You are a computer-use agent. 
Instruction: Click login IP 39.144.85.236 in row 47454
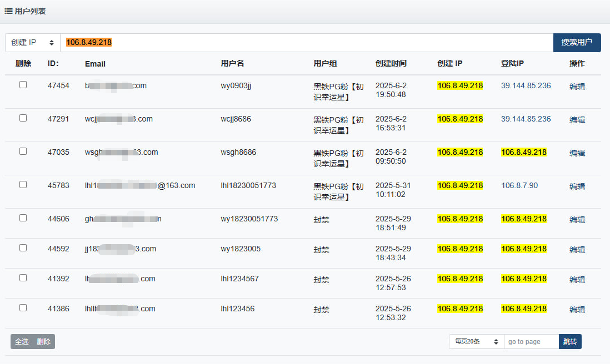pyautogui.click(x=526, y=85)
